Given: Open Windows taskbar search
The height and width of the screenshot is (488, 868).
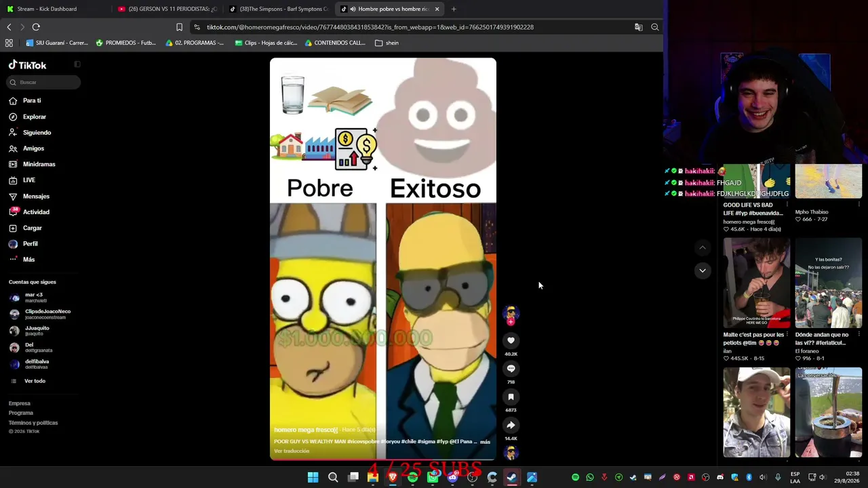Looking at the screenshot, I should pyautogui.click(x=333, y=477).
